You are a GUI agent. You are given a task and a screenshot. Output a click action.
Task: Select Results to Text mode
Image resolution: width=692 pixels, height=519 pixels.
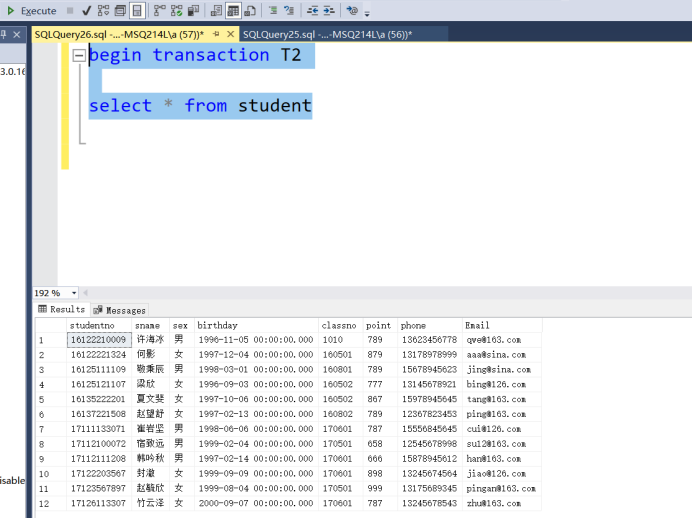pyautogui.click(x=216, y=11)
